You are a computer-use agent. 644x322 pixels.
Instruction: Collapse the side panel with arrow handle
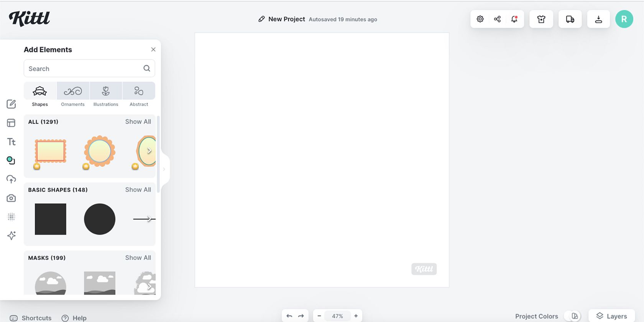164,169
